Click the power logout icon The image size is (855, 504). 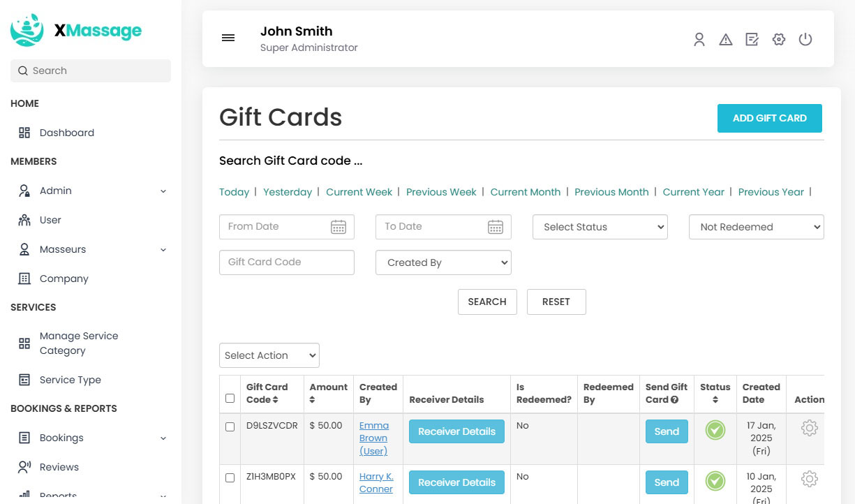pos(805,40)
